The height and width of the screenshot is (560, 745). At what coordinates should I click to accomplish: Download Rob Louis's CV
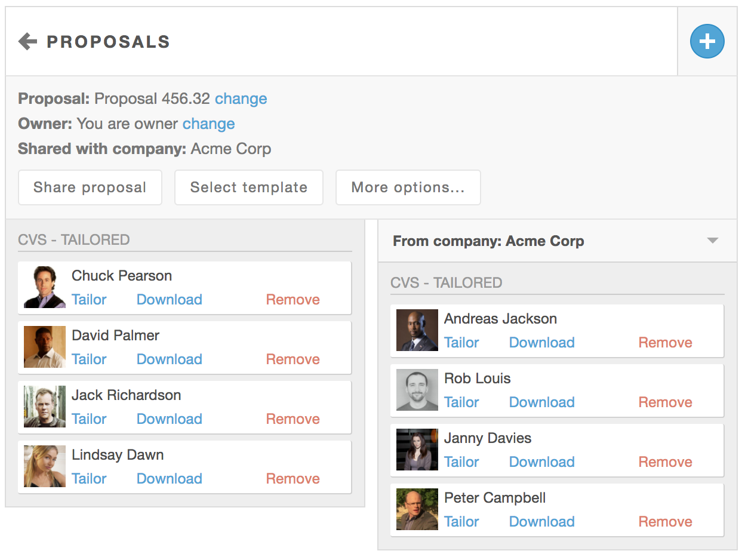(541, 402)
